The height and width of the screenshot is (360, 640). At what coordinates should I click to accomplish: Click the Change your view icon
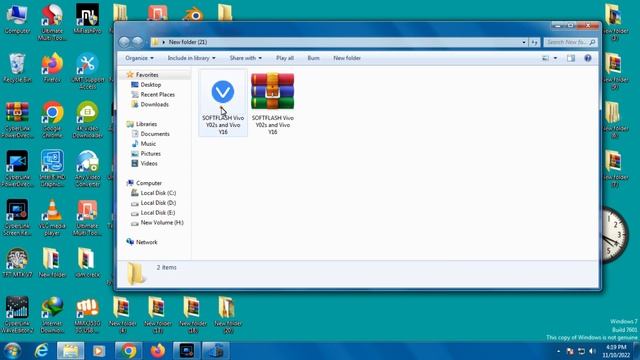point(546,58)
